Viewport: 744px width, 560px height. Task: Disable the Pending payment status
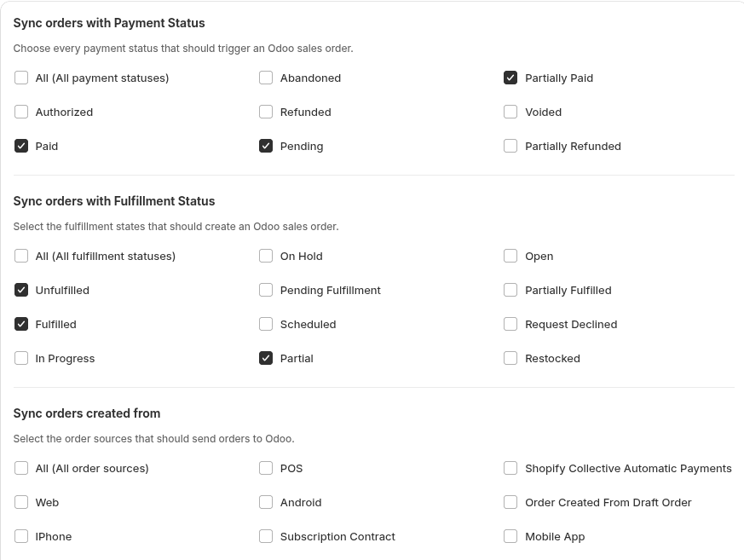[266, 146]
